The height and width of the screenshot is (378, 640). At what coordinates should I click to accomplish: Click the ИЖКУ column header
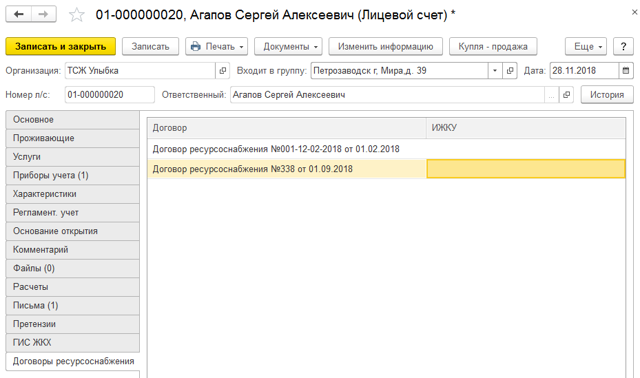[x=526, y=128]
